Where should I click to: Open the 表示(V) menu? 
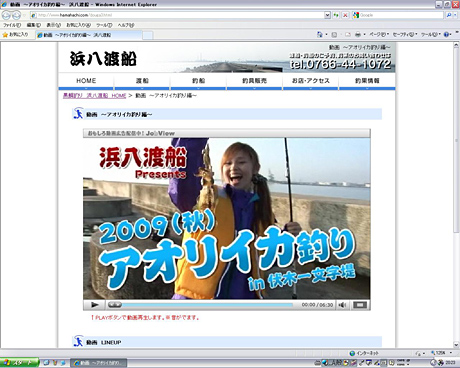coord(53,25)
